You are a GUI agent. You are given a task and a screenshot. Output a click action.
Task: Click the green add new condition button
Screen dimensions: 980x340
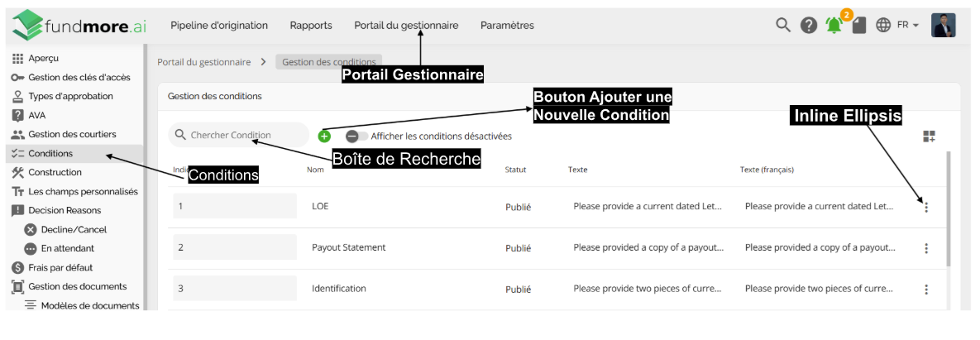tap(323, 136)
